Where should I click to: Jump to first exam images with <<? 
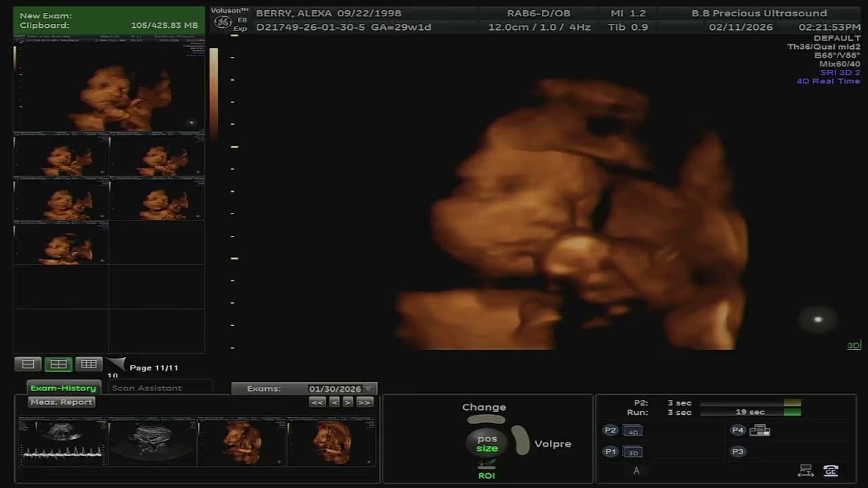click(x=317, y=402)
